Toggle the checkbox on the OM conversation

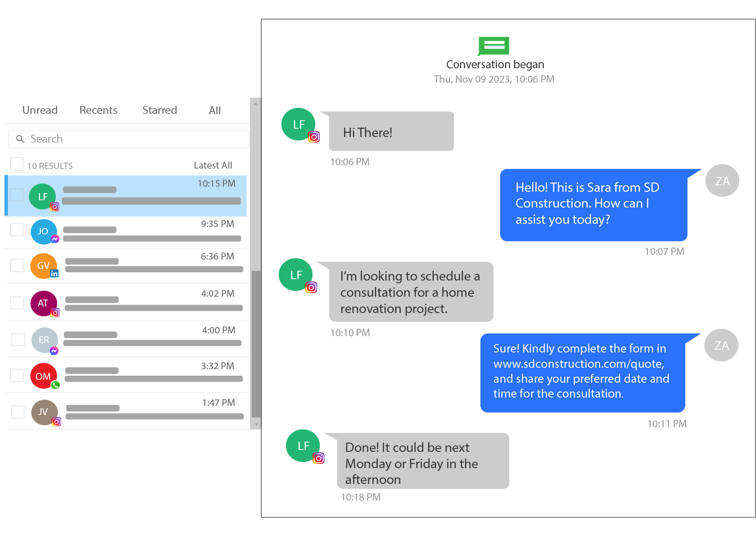(x=17, y=375)
